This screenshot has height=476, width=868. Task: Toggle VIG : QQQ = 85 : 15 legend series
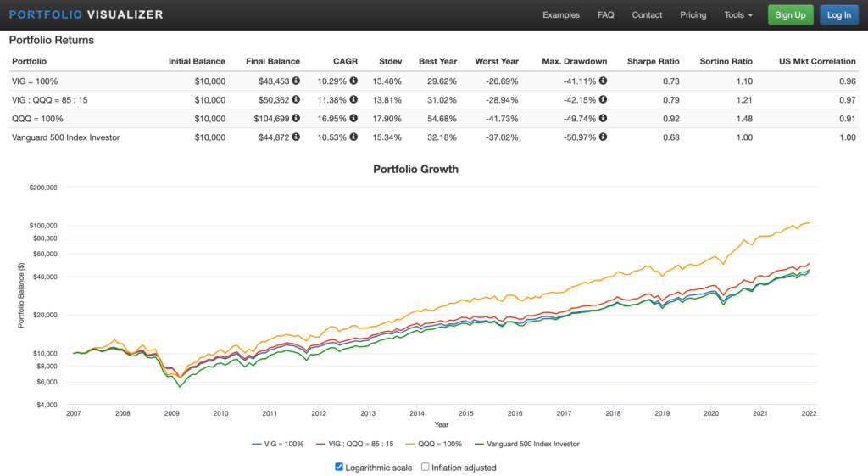coord(355,444)
